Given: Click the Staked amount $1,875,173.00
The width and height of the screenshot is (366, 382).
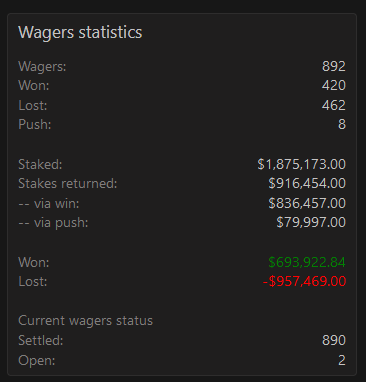Looking at the screenshot, I should [x=301, y=164].
